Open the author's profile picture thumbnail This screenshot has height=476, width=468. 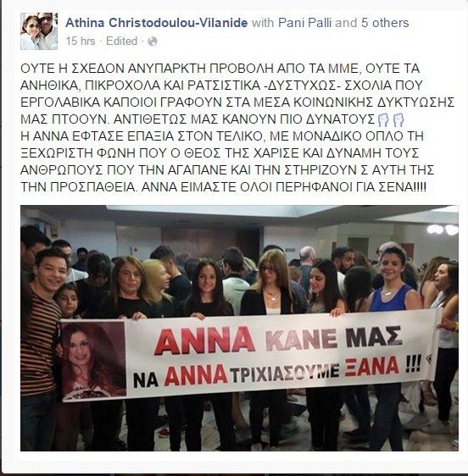point(39,31)
